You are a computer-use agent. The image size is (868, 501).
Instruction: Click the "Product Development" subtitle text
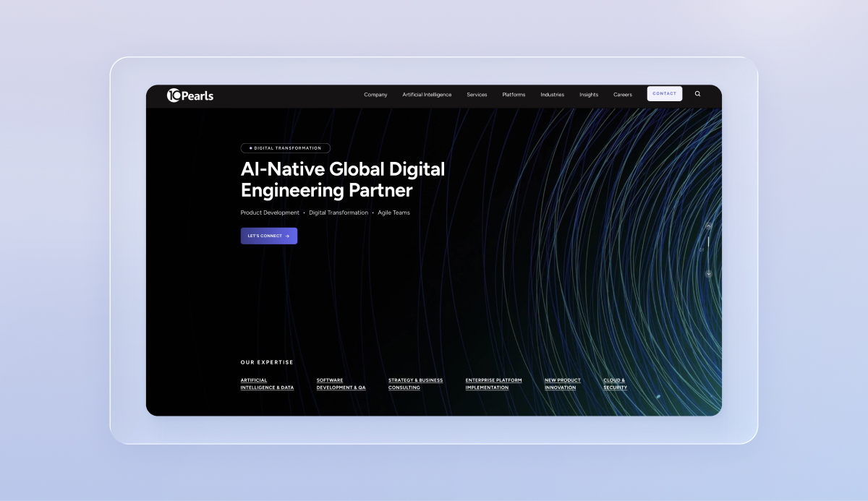(x=270, y=213)
